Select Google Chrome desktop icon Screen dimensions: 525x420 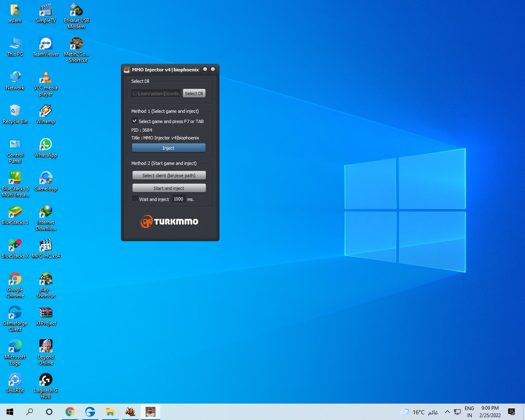[15, 285]
